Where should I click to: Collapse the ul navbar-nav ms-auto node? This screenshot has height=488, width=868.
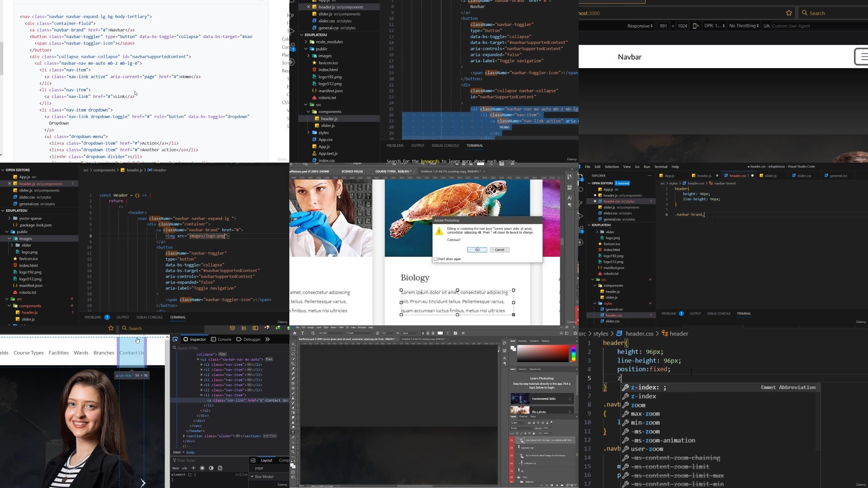tap(198, 359)
